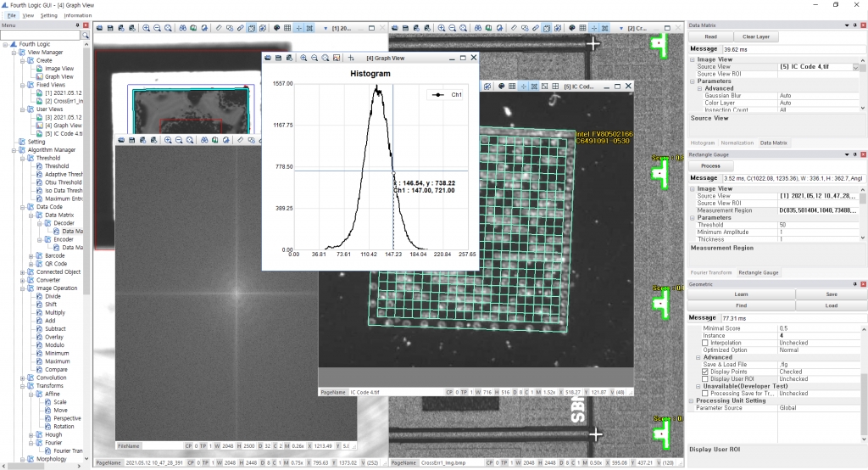868x470 pixels.
Task: Click the Learn button in Geometric panel
Action: coord(741,294)
